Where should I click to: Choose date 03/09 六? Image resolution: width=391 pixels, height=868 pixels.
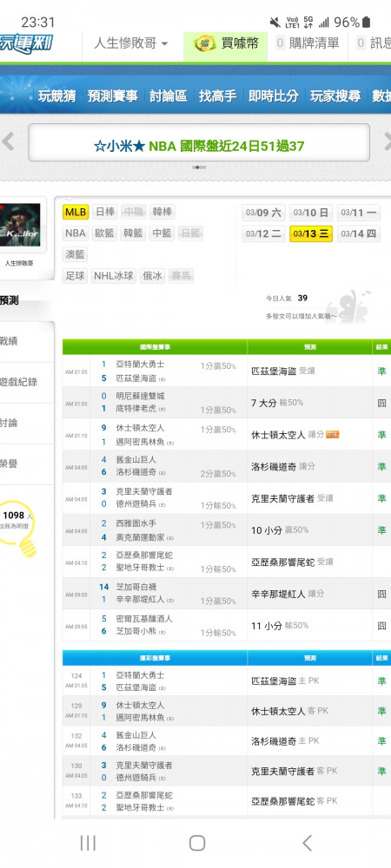pyautogui.click(x=263, y=213)
